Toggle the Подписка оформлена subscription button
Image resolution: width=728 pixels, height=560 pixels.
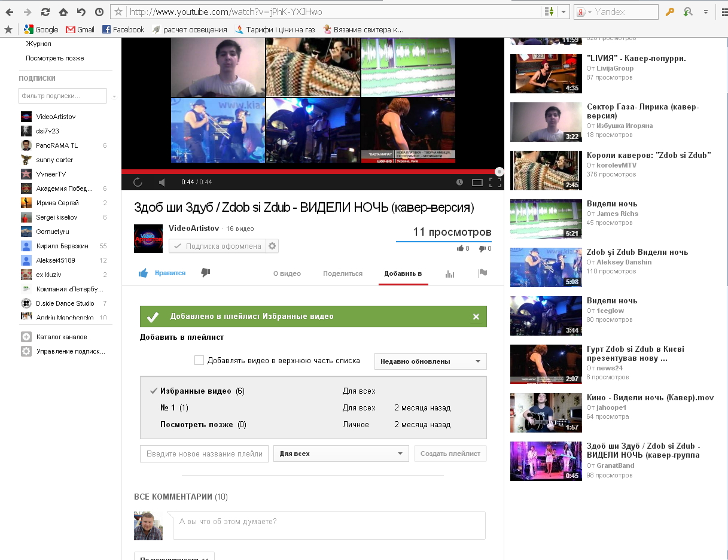(218, 246)
